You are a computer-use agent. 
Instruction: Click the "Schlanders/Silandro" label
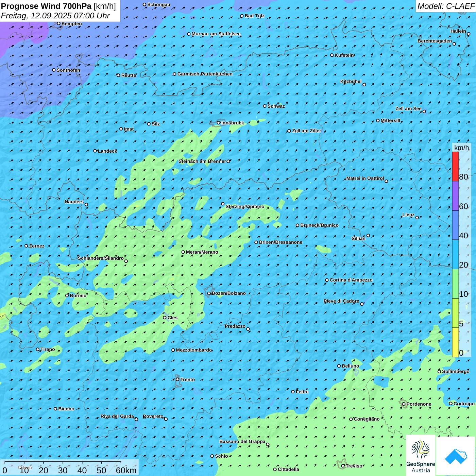click(x=101, y=258)
